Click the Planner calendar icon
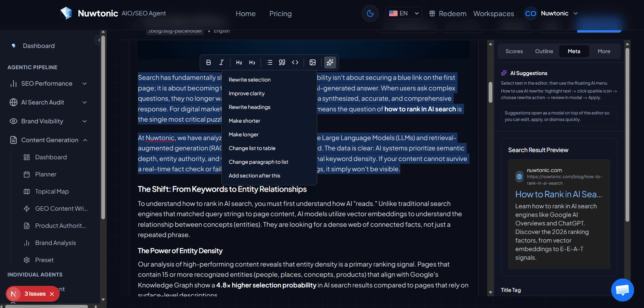The height and width of the screenshot is (308, 644). [27, 174]
